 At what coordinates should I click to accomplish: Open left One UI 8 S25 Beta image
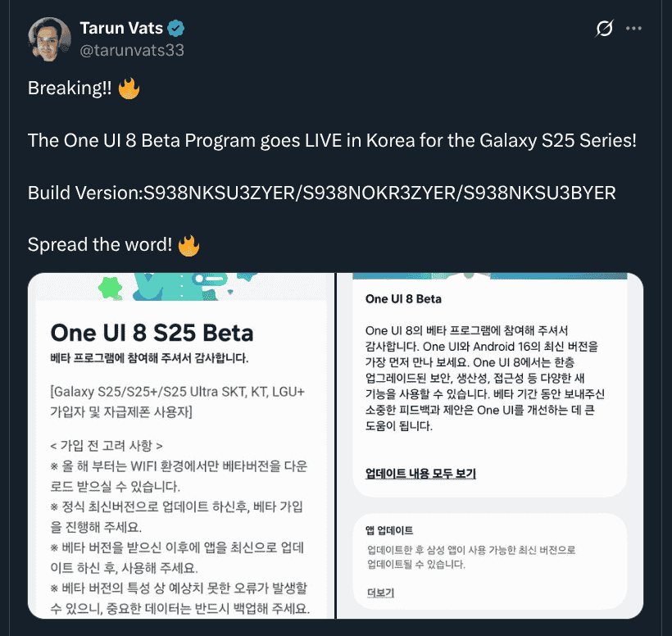tap(181, 446)
